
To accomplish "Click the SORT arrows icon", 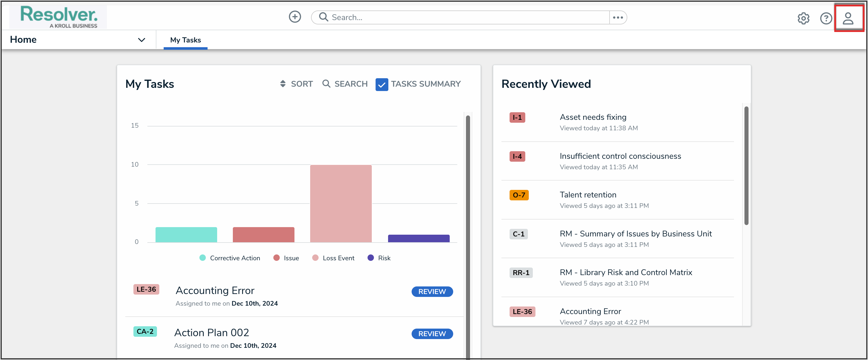I will click(283, 83).
